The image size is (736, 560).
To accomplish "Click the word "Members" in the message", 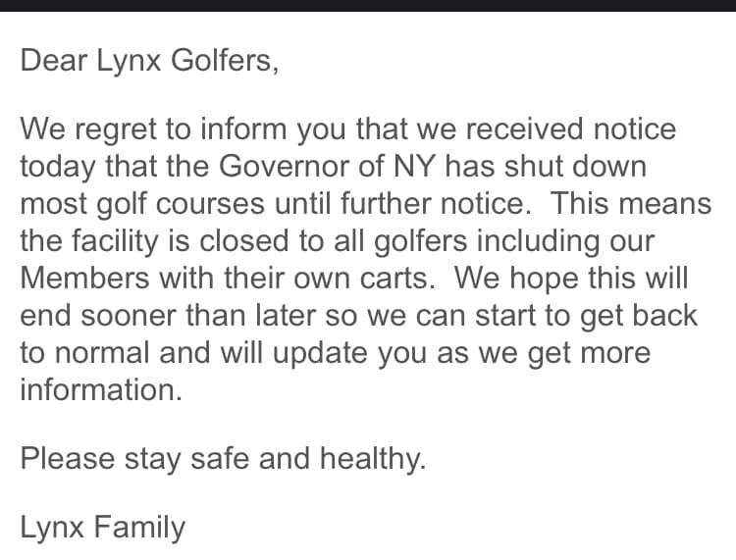I will point(84,278).
